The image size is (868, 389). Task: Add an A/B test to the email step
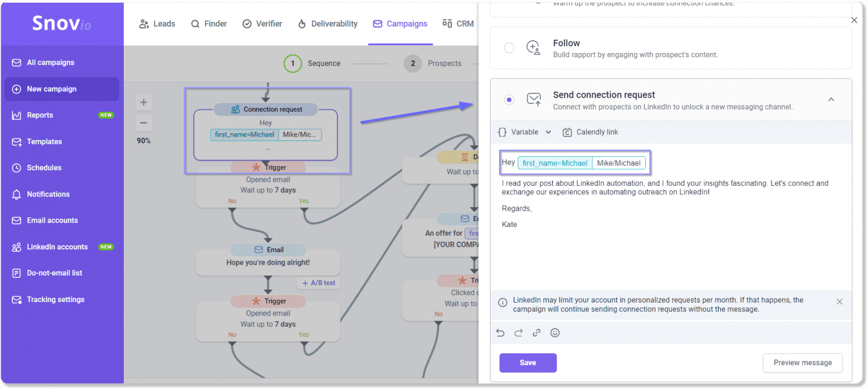(318, 282)
